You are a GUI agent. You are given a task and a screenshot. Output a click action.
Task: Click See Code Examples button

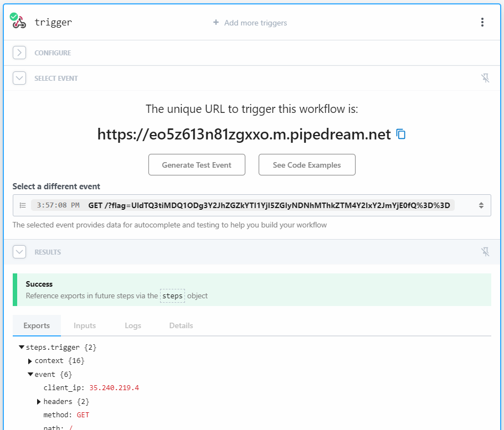(x=307, y=165)
